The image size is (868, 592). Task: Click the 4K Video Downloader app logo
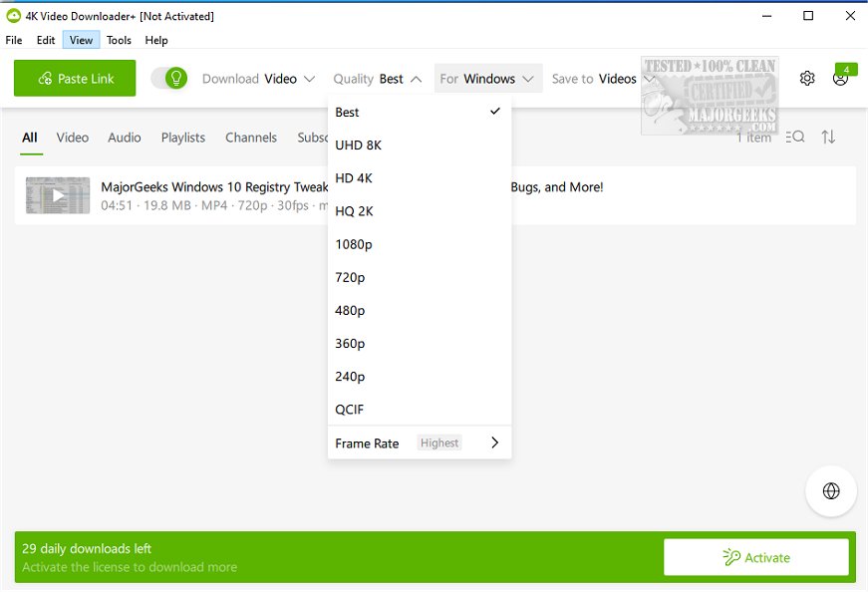[13, 16]
